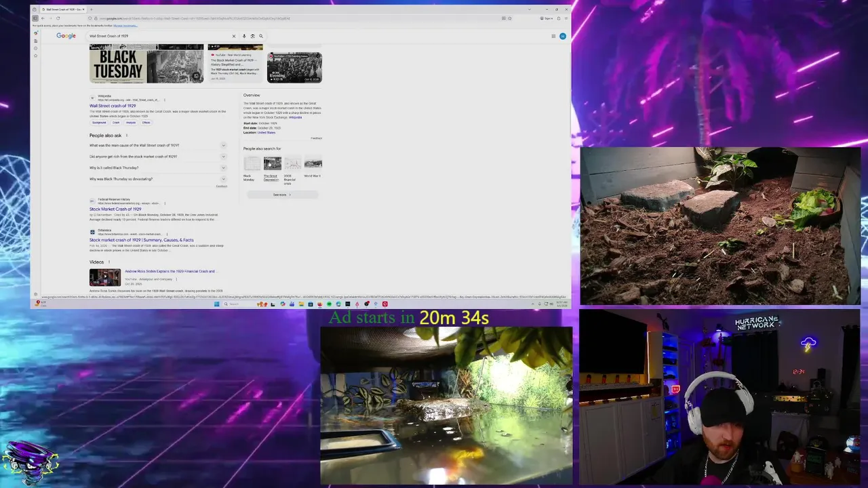
Task: Expand 'Why was Black Thursday so devastating?'
Action: (157, 179)
